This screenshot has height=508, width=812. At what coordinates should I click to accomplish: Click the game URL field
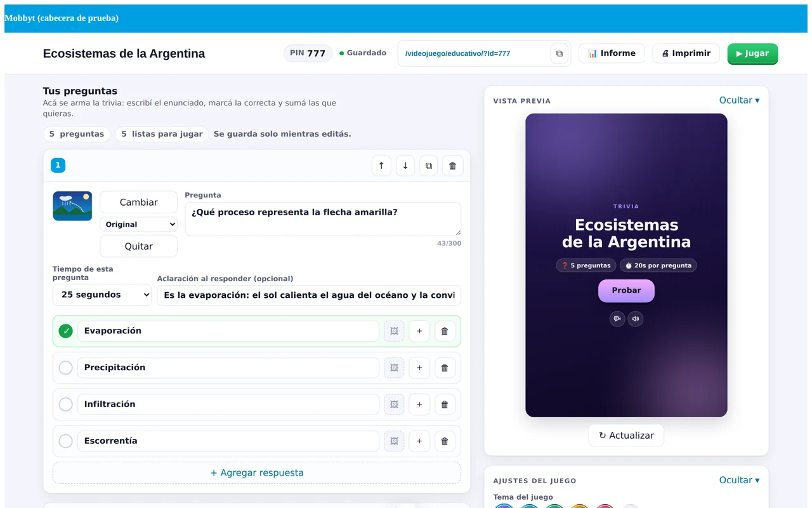475,53
